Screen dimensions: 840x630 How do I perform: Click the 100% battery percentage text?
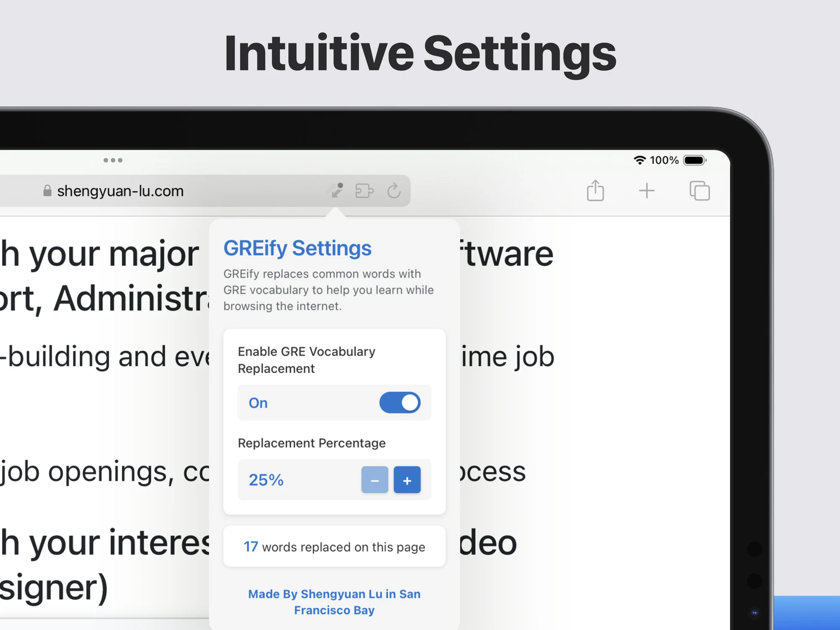point(664,160)
